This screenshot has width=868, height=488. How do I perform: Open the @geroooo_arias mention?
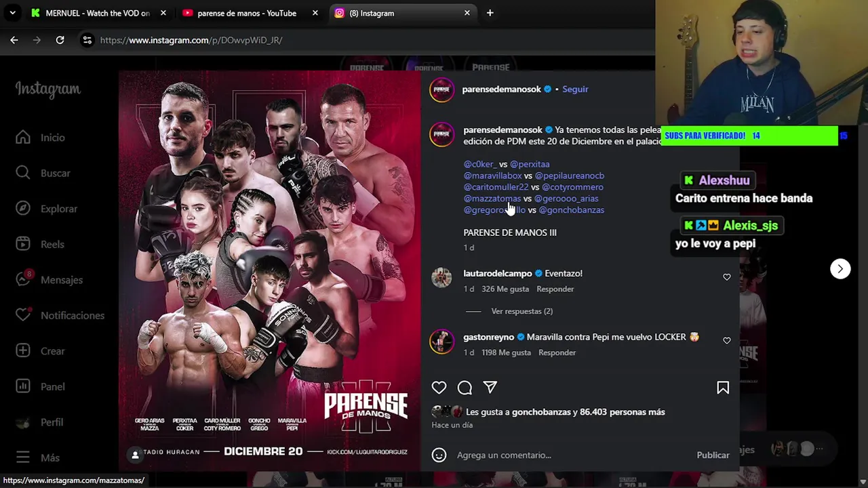[566, 199]
